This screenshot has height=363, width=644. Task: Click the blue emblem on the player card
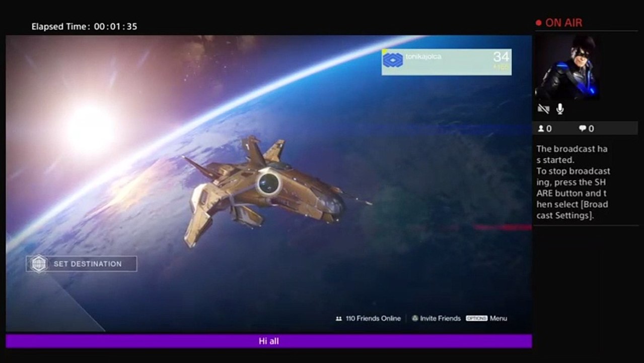pos(393,60)
